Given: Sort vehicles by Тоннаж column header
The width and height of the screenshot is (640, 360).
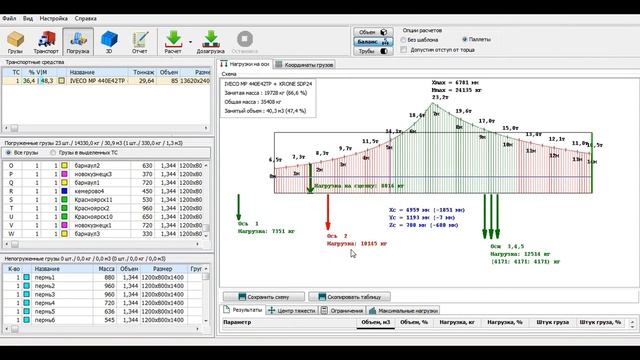Looking at the screenshot, I should pyautogui.click(x=144, y=72).
